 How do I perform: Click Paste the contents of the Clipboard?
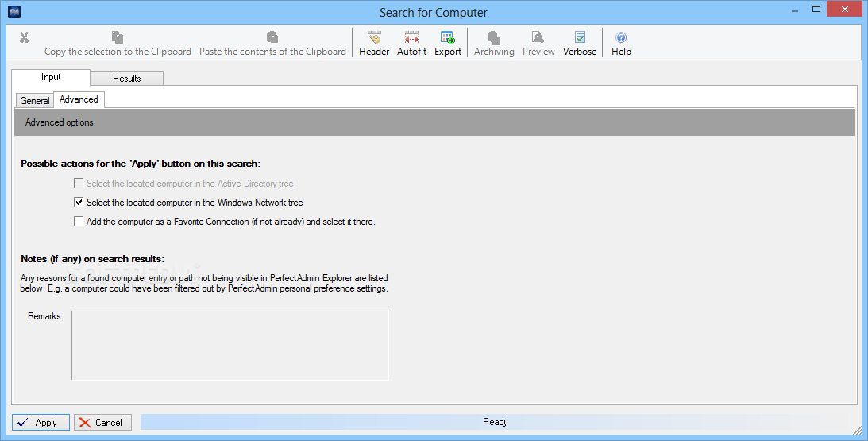[x=272, y=44]
